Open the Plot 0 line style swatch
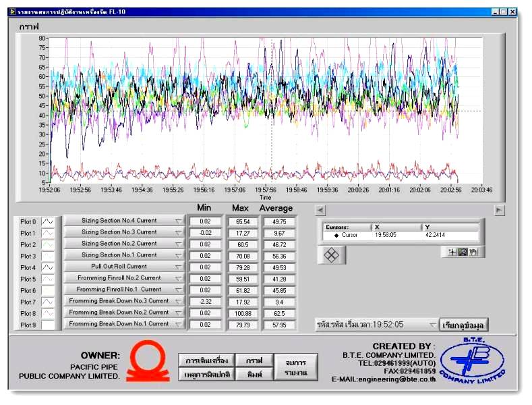Image resolution: width=532 pixels, height=405 pixels. 47,221
